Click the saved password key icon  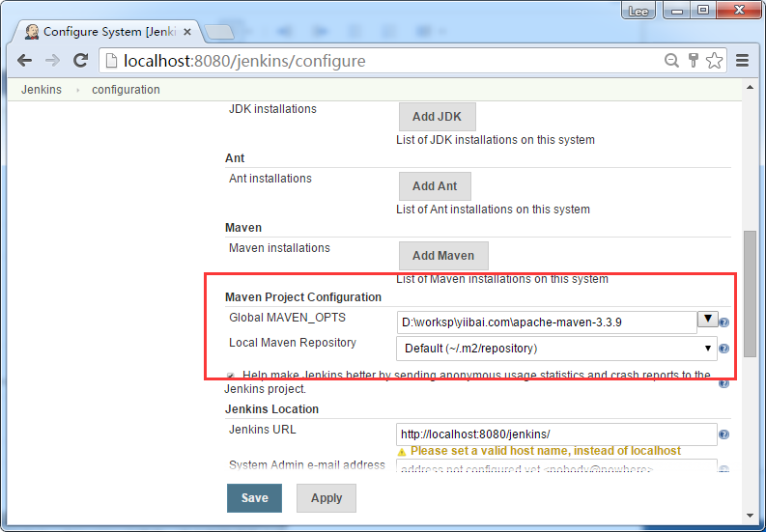tap(693, 61)
